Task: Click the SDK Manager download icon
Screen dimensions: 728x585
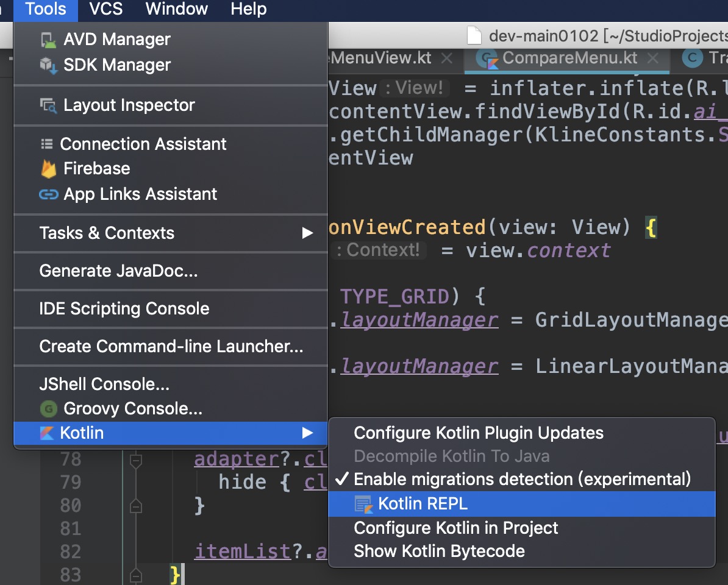Action: tap(48, 65)
